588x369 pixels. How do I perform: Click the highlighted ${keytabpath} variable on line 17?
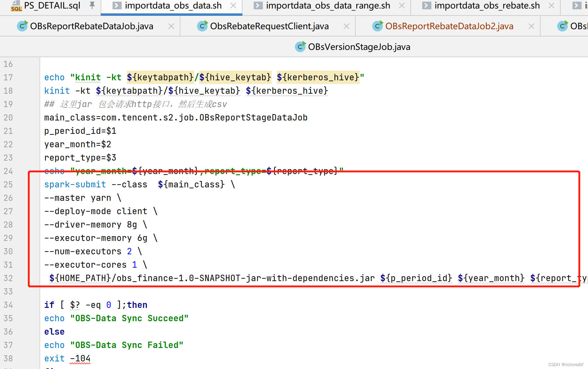(x=160, y=77)
